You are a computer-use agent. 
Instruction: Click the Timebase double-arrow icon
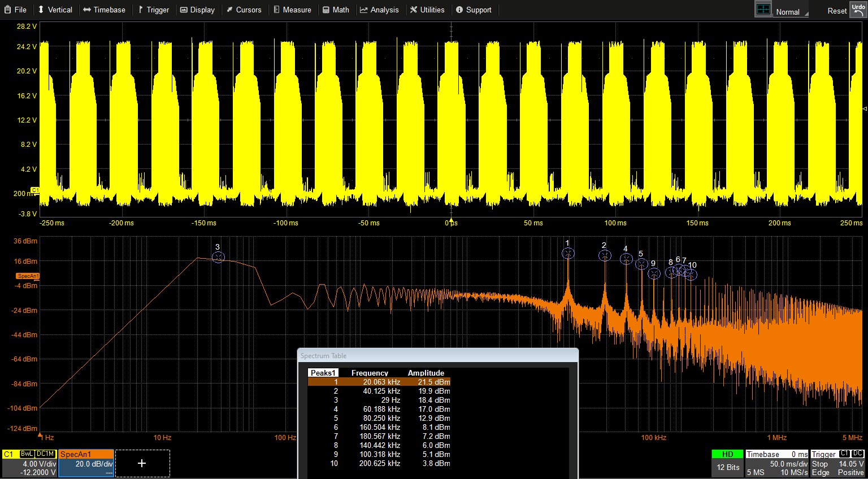click(86, 9)
